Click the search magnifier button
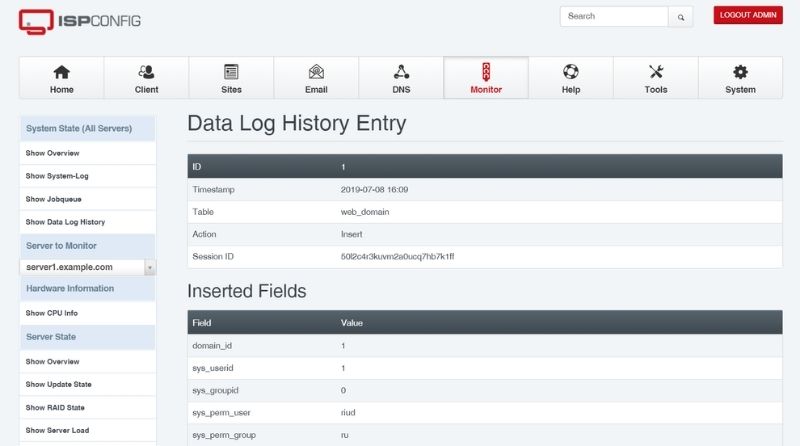The image size is (800, 446). click(681, 17)
